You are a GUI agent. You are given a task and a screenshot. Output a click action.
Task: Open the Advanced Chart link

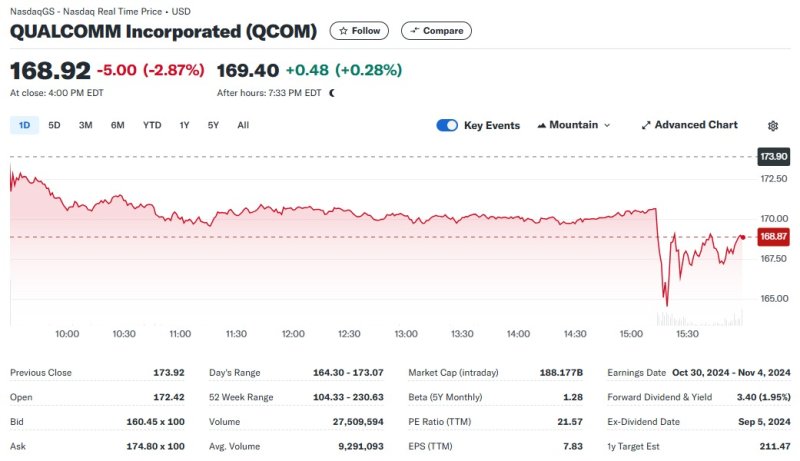click(x=696, y=125)
